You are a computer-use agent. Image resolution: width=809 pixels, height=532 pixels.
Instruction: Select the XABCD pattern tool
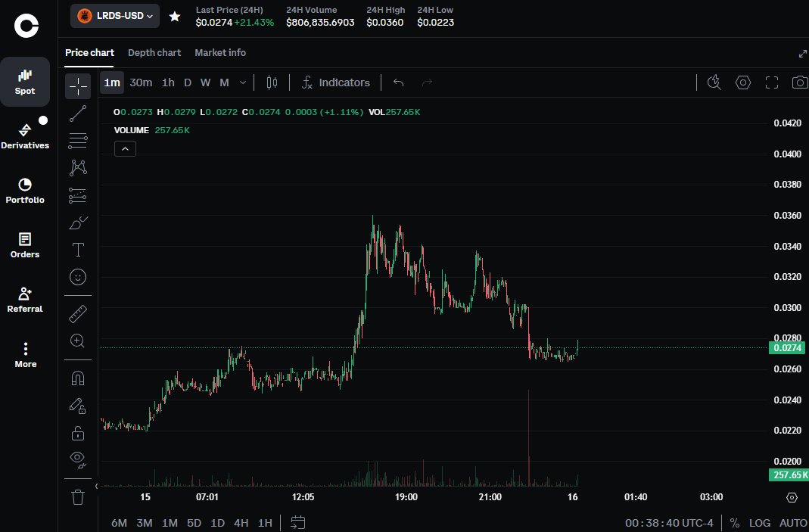point(78,168)
